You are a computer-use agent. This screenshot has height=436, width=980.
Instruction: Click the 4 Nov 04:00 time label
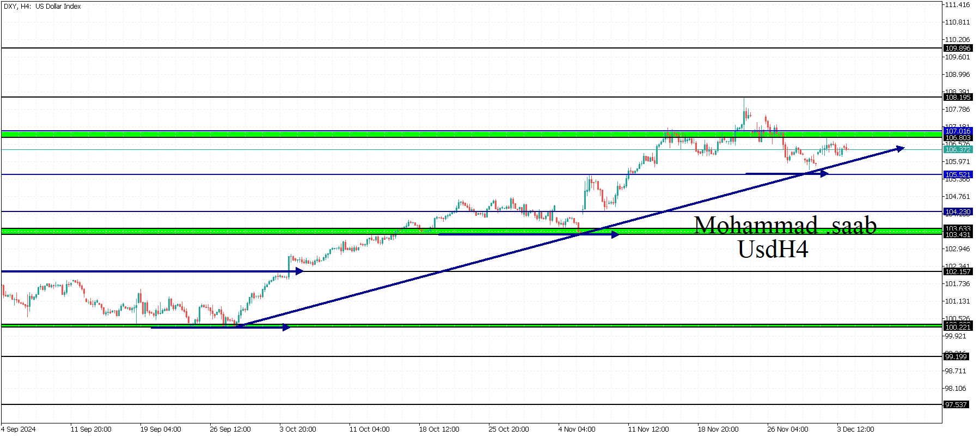(x=577, y=429)
